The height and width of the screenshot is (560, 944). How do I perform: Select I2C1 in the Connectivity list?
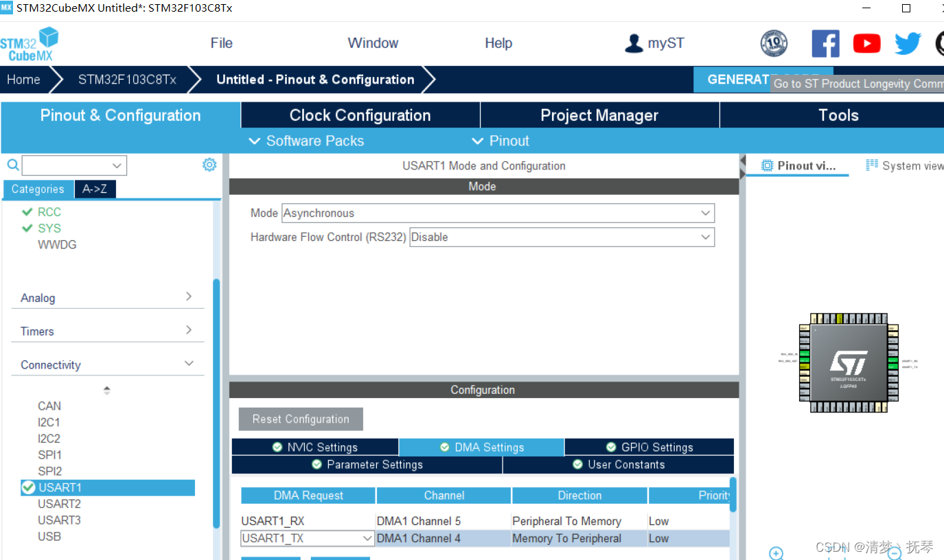point(49,423)
